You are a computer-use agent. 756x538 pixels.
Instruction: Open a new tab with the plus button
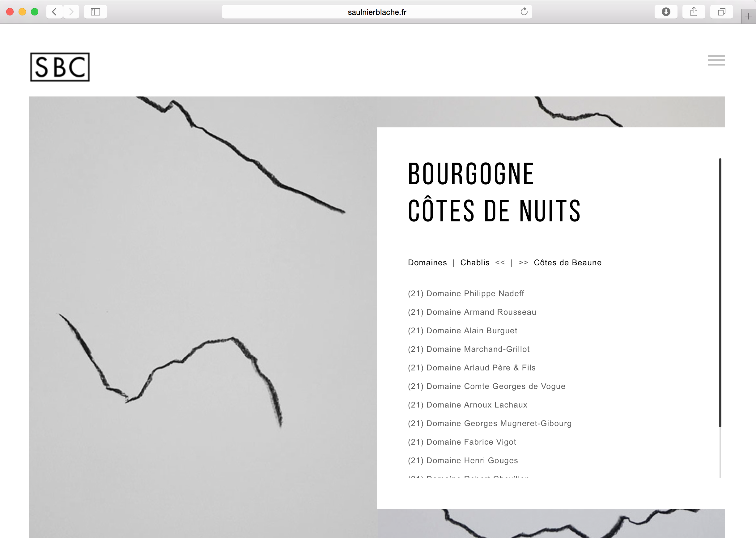point(748,16)
